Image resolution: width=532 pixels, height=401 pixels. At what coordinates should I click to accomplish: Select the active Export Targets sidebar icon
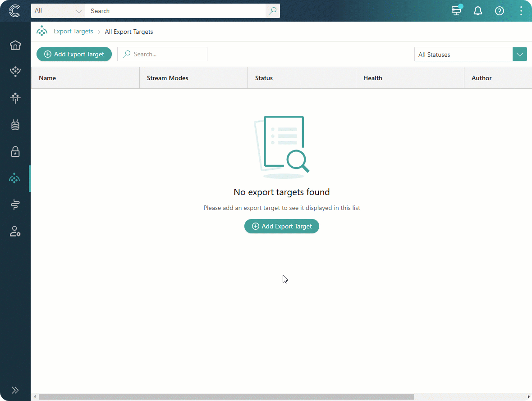[15, 178]
